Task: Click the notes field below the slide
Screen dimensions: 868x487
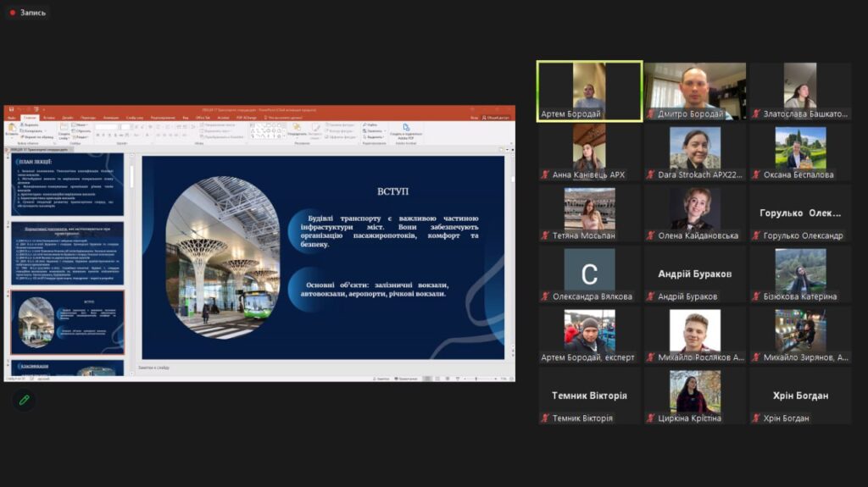Action: pyautogui.click(x=322, y=367)
